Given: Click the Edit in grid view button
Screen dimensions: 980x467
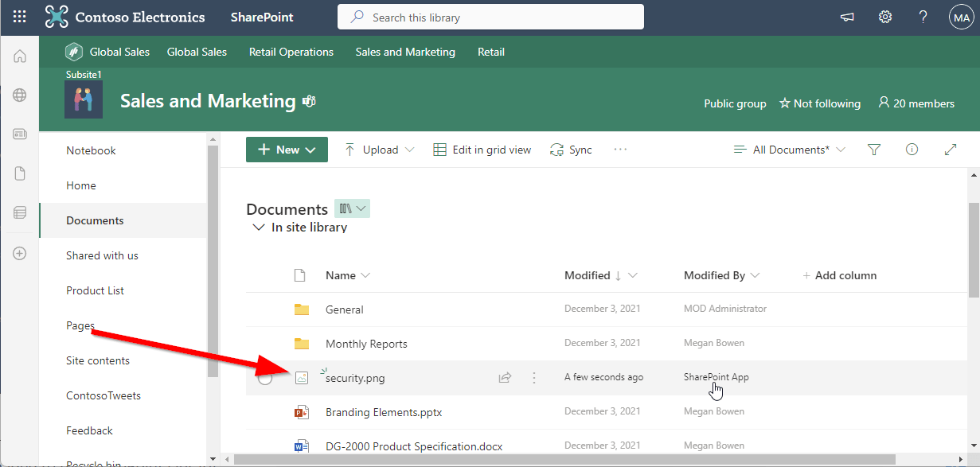Looking at the screenshot, I should (x=482, y=150).
